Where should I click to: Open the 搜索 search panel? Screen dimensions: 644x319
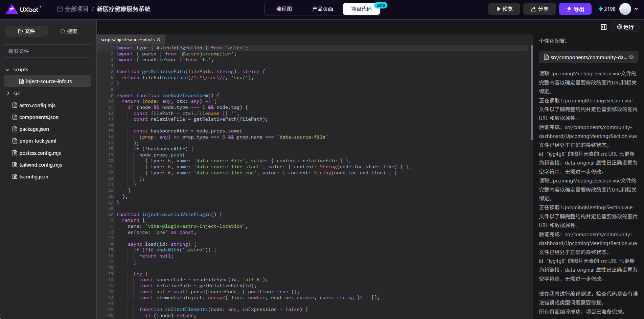click(x=69, y=31)
